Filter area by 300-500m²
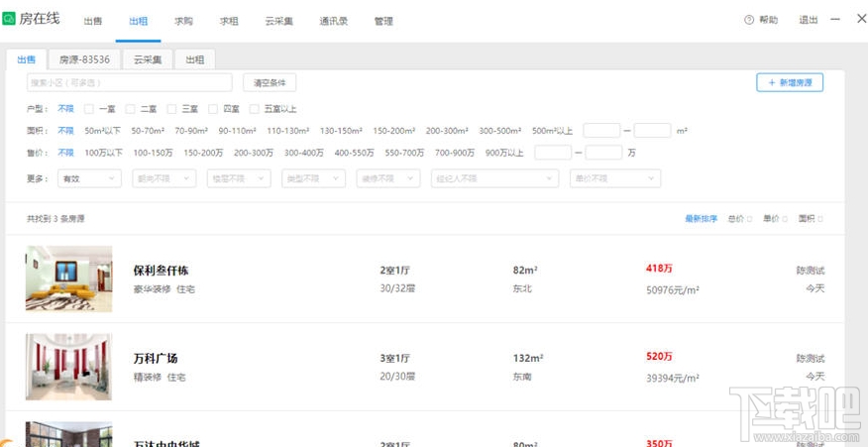This screenshot has width=868, height=447. (x=500, y=131)
